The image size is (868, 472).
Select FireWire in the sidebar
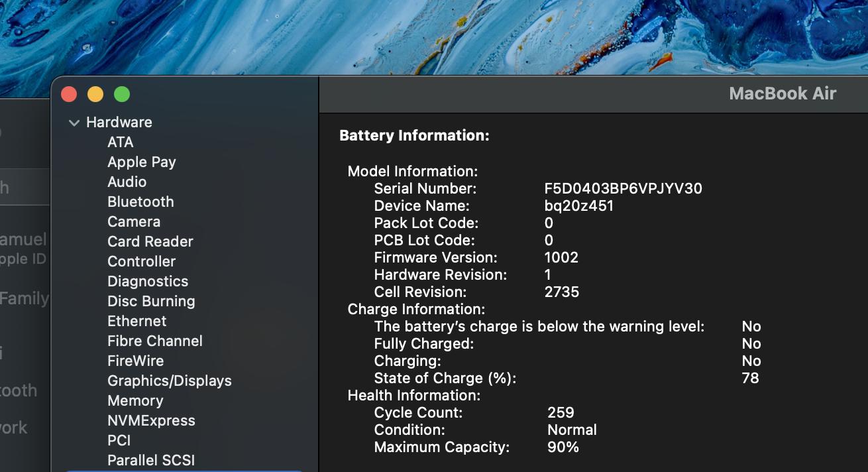pos(136,361)
